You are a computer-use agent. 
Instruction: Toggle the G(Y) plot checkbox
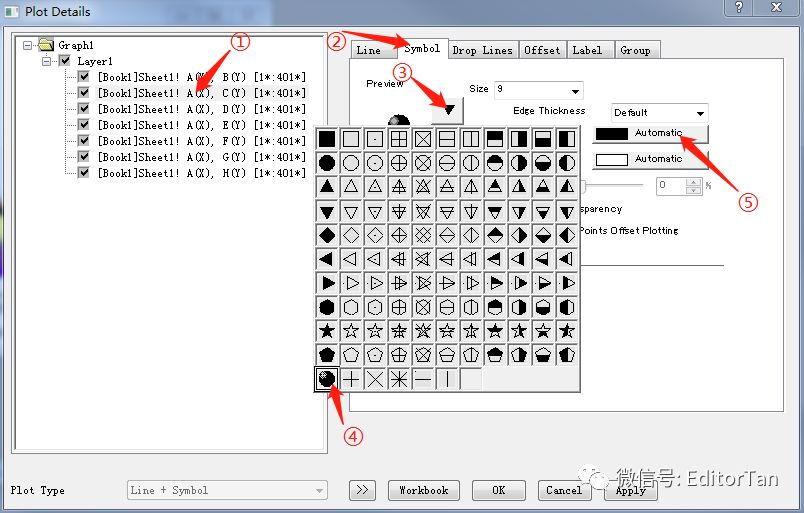pyautogui.click(x=84, y=156)
